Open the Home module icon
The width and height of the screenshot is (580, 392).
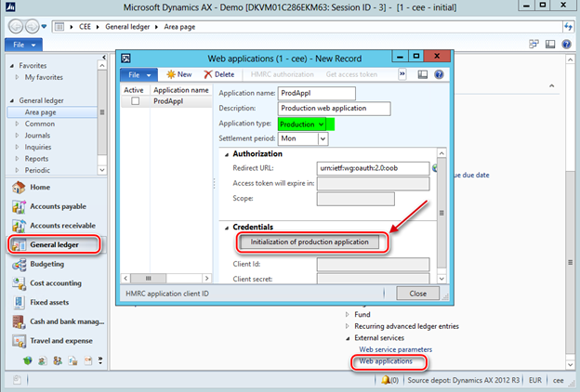(x=19, y=188)
